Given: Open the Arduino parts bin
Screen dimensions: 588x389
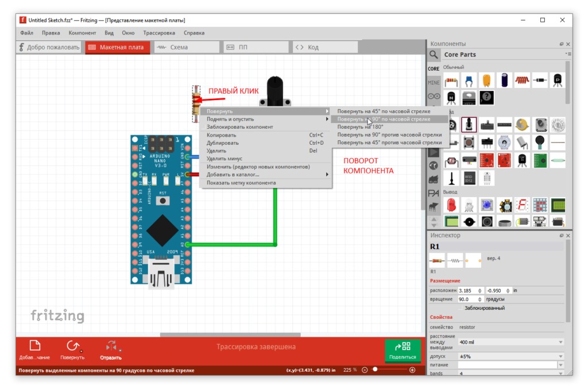Looking at the screenshot, I should coord(434,97).
